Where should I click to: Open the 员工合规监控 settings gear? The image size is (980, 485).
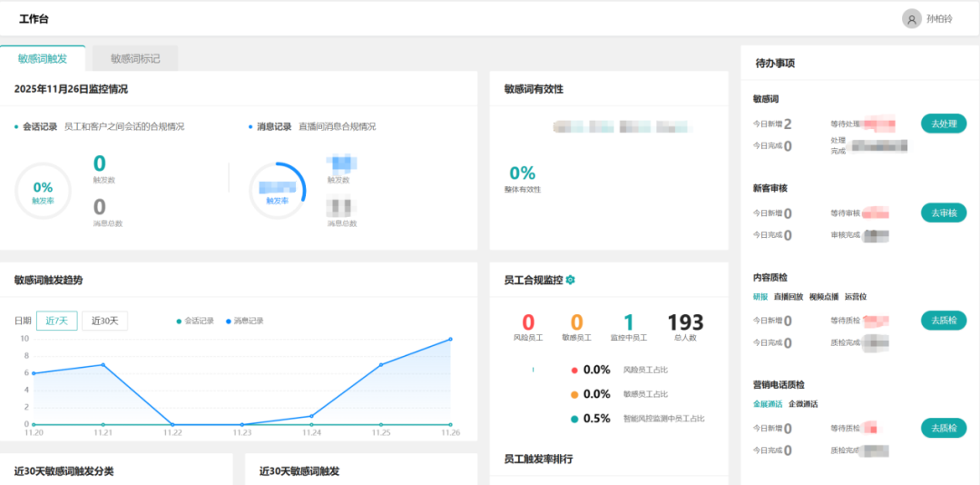click(x=571, y=280)
